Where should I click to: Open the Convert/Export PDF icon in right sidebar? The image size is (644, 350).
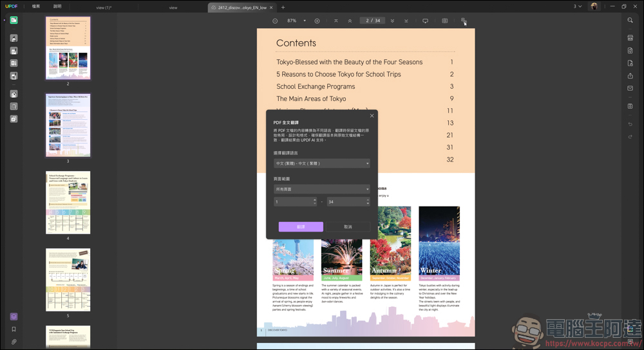pos(630,50)
